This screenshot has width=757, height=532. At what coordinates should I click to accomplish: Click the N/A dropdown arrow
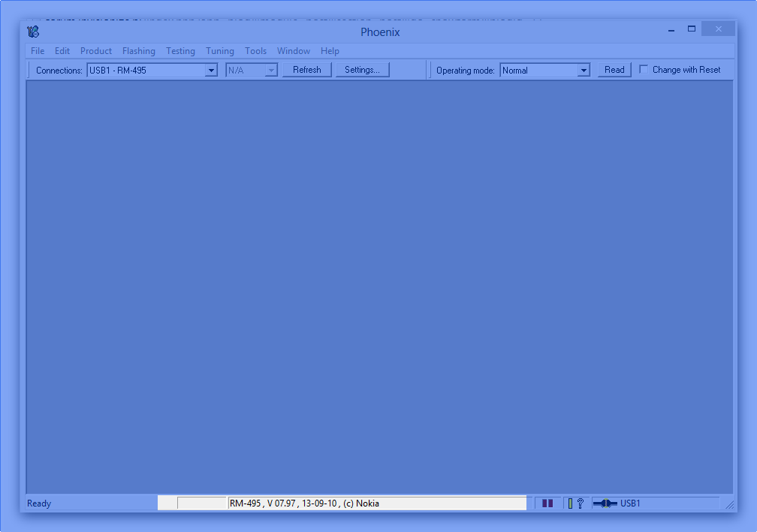click(x=271, y=71)
